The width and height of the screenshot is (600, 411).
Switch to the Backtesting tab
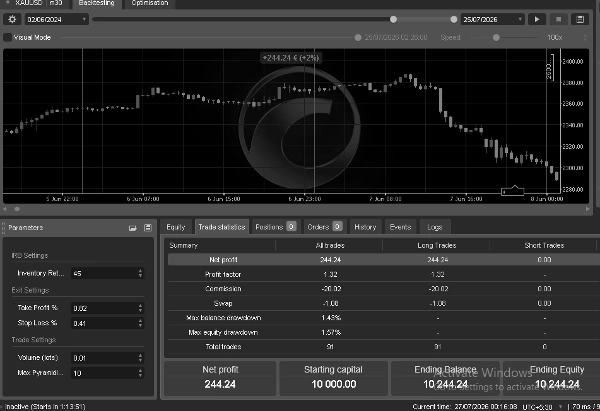pos(96,3)
